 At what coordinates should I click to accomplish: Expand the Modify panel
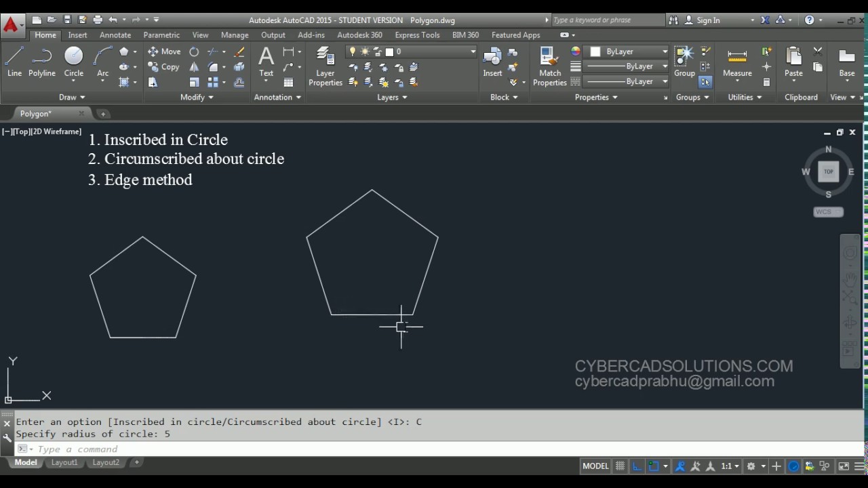197,97
